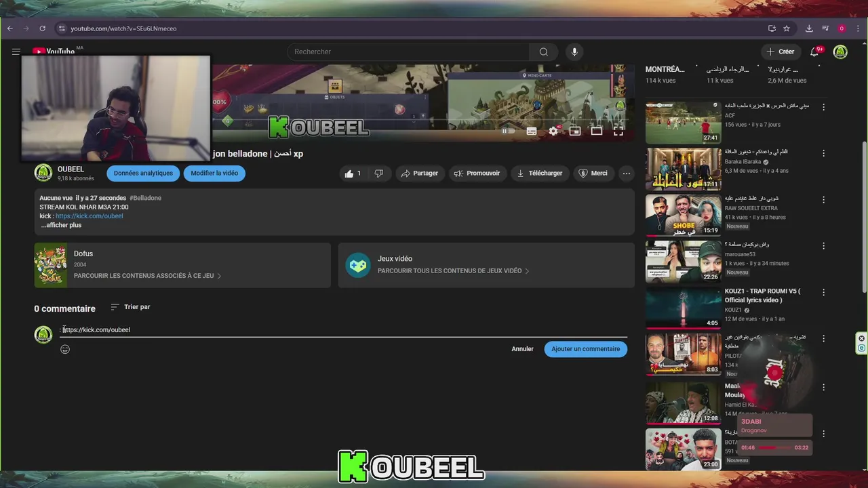Open the browser media controls icon
Image resolution: width=868 pixels, height=488 pixels.
click(825, 28)
